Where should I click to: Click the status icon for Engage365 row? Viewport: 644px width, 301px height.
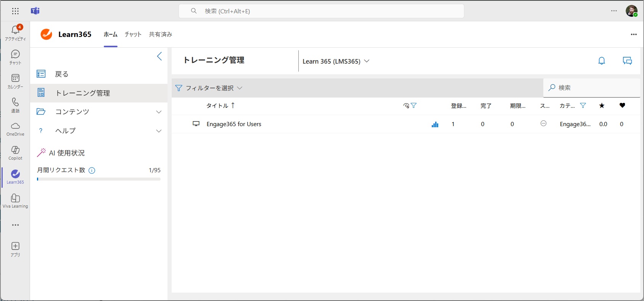pyautogui.click(x=544, y=123)
